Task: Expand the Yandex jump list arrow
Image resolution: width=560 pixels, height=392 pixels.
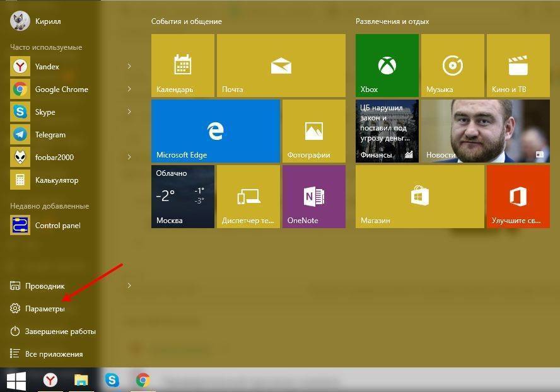Action: (129, 67)
